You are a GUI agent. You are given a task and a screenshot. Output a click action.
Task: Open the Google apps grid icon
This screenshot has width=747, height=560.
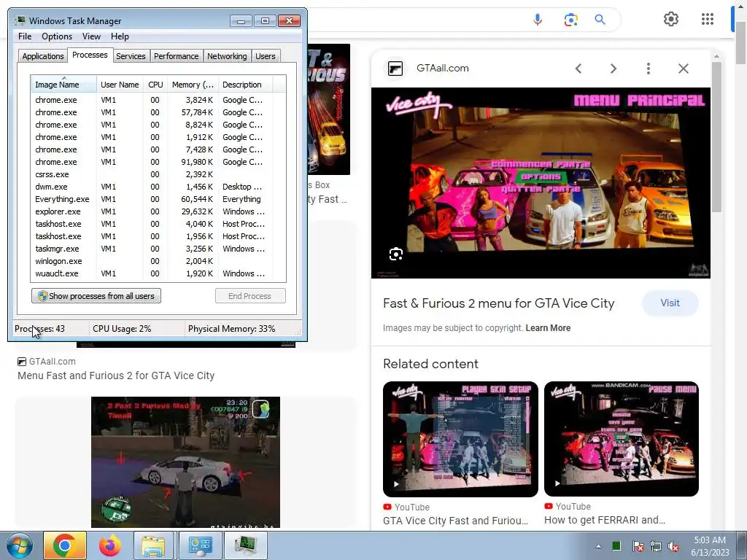[708, 19]
